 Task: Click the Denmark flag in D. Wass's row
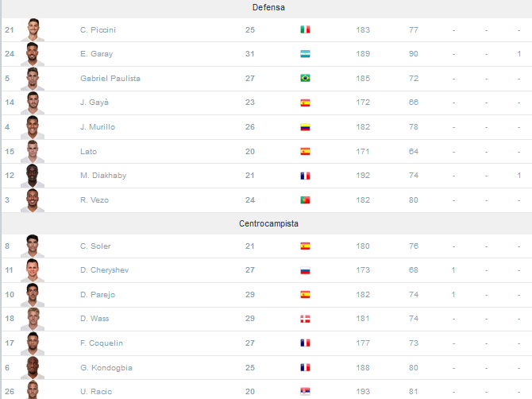point(305,319)
